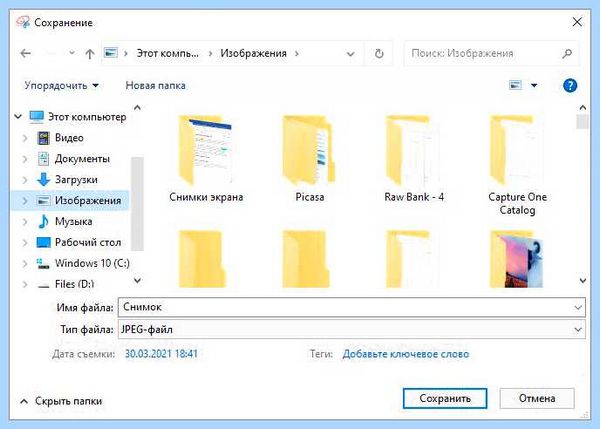Viewport: 600px width, 429px height.
Task: Click file list scroll down arrow
Action: 583,281
